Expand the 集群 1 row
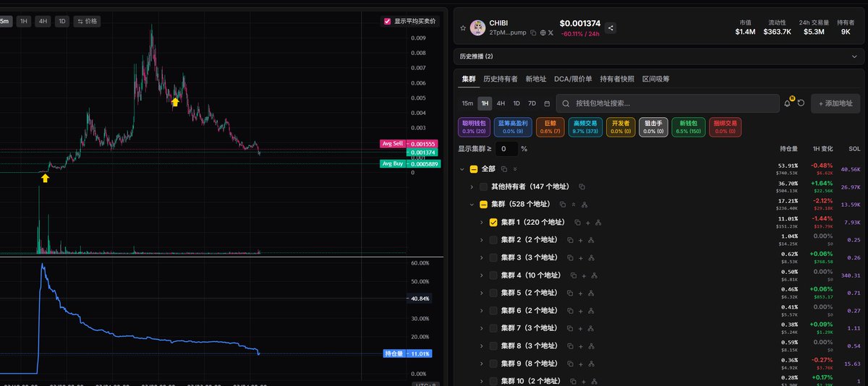This screenshot has width=868, height=386. click(x=481, y=223)
